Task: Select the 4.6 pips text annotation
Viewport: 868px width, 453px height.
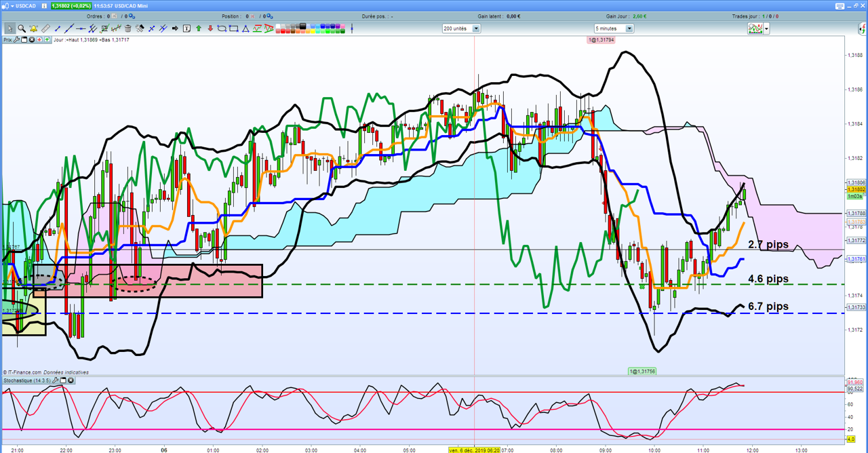Action: pos(768,279)
